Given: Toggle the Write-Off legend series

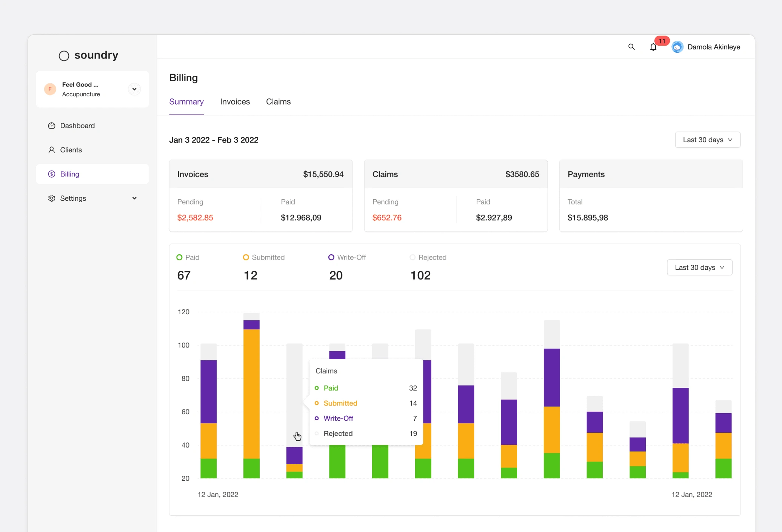Looking at the screenshot, I should click(347, 257).
